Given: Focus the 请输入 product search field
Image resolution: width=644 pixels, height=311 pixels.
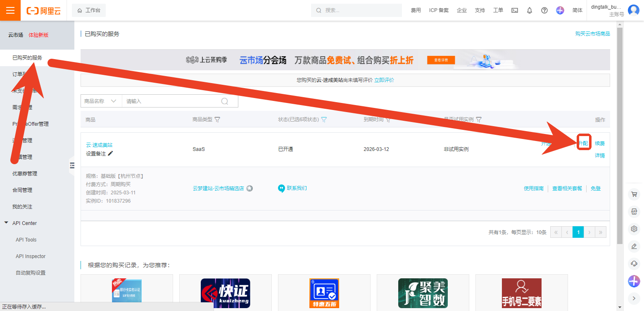Looking at the screenshot, I should [171, 101].
